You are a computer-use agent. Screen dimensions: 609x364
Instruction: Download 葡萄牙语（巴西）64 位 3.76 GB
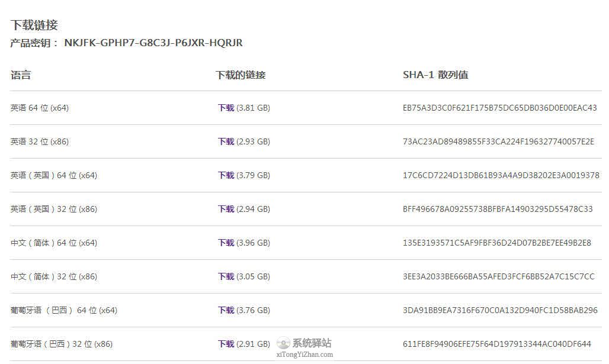click(226, 311)
